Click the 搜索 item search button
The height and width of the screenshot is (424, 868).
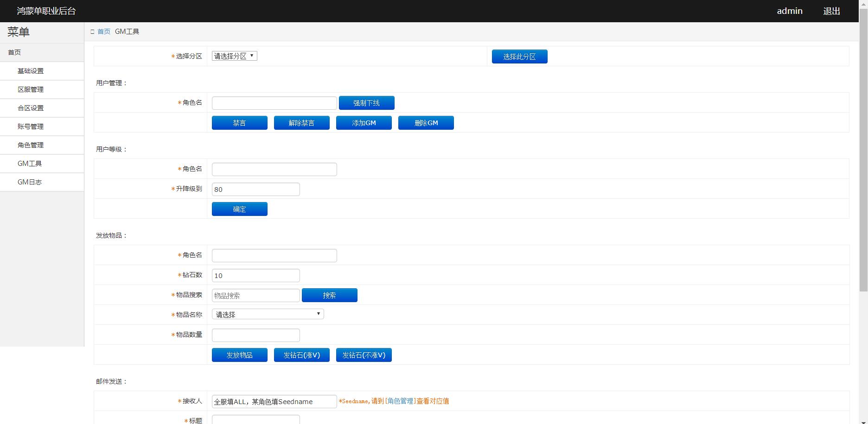click(329, 295)
